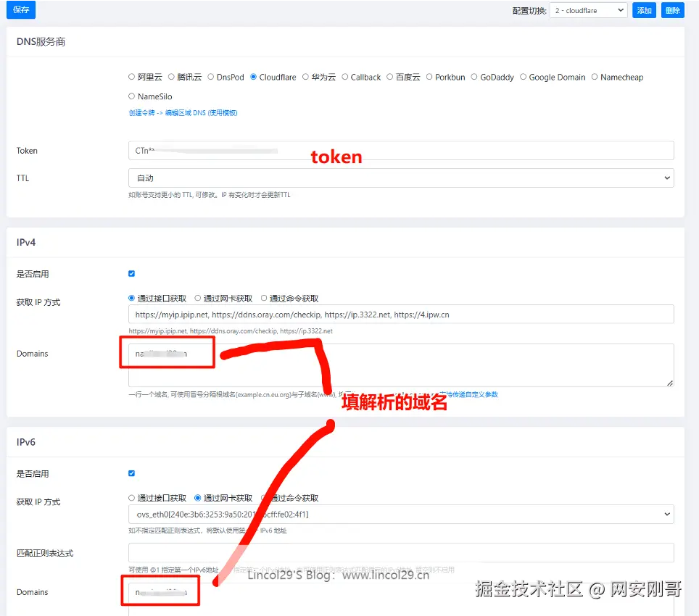Select the DnsPod provider radio
The image size is (699, 616).
(211, 77)
